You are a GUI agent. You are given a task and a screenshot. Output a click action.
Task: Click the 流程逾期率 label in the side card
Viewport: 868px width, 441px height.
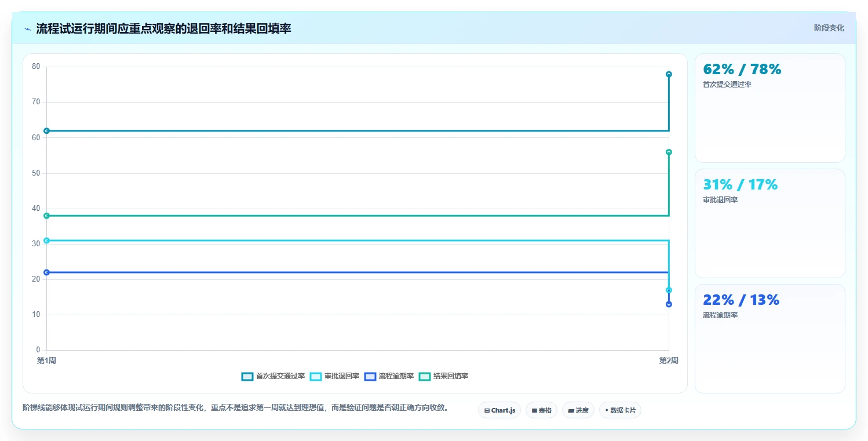(x=720, y=315)
